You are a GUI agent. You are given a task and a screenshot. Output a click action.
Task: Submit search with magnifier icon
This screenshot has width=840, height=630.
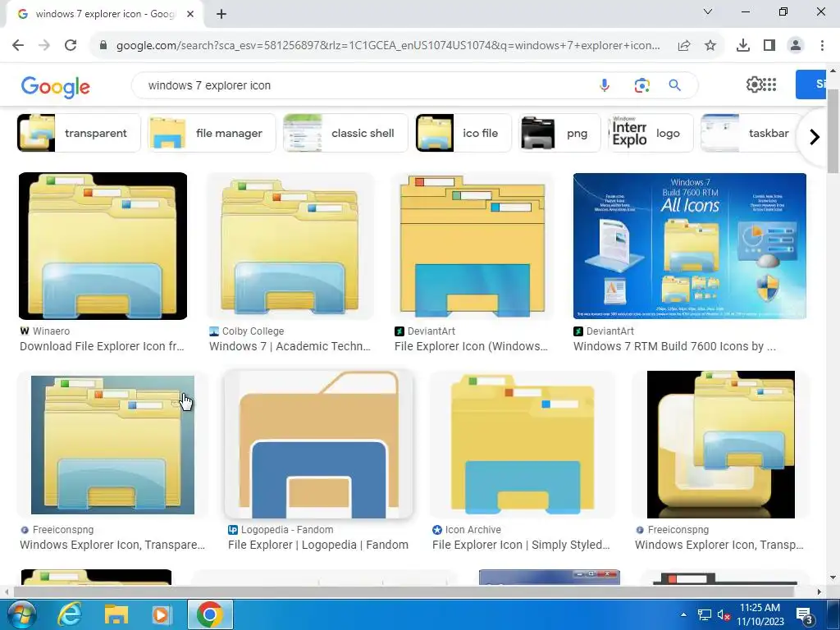point(674,85)
